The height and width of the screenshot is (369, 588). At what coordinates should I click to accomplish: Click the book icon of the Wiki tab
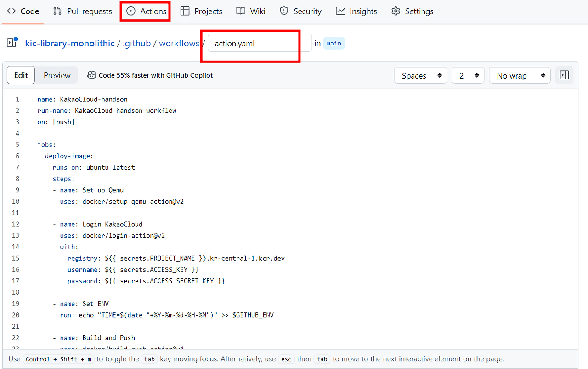[x=241, y=11]
